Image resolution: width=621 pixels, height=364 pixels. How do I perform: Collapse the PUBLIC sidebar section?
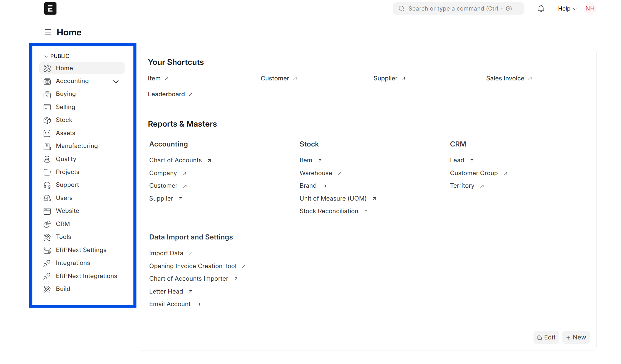[46, 56]
